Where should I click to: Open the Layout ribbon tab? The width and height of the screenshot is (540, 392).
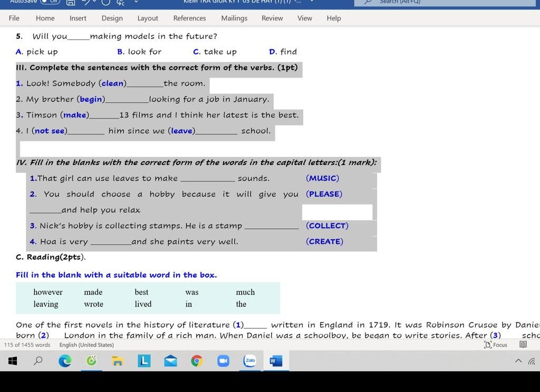tap(148, 18)
